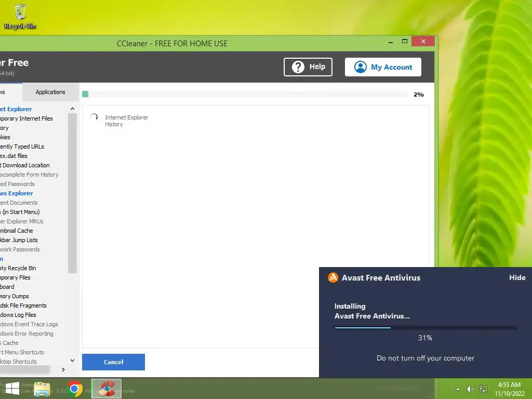Image resolution: width=532 pixels, height=399 pixels.
Task: Click the Avast installation progress bar
Action: pos(425,328)
